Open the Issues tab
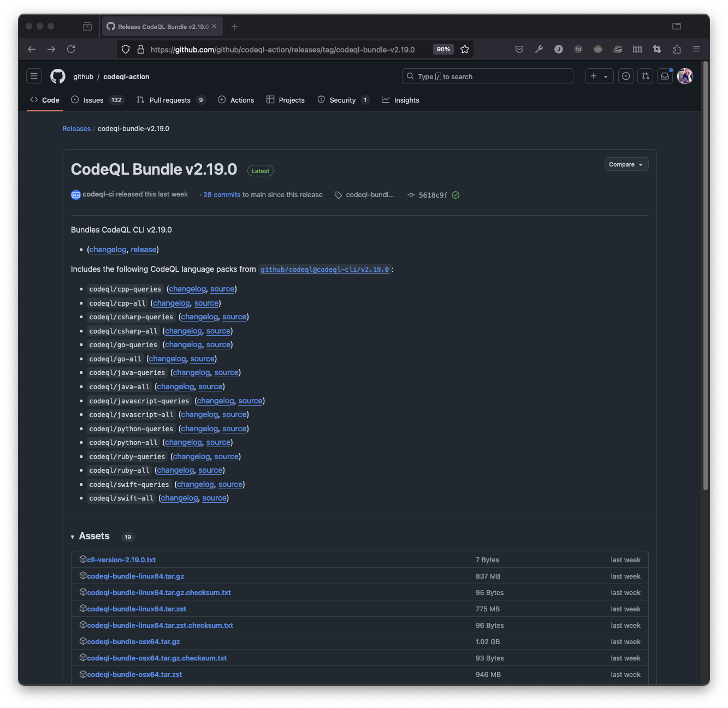The width and height of the screenshot is (728, 708). [98, 100]
